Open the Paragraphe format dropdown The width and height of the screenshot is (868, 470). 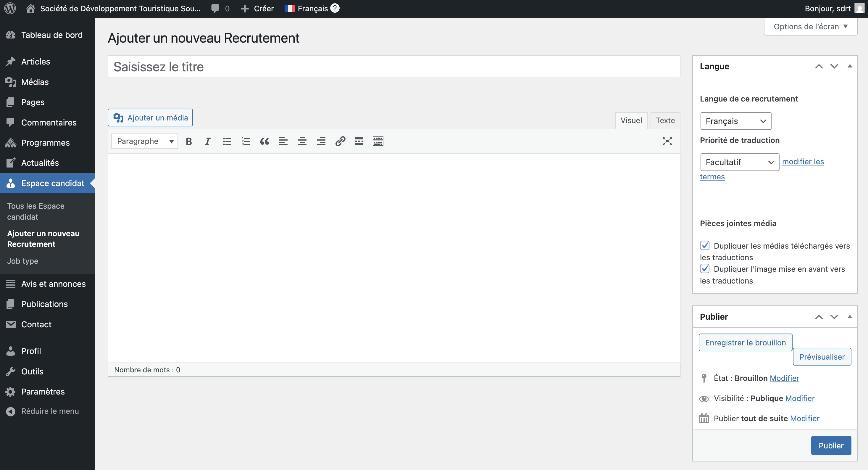pyautogui.click(x=145, y=141)
